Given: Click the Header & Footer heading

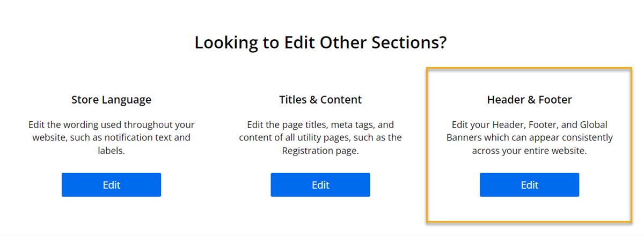Looking at the screenshot, I should click(x=529, y=100).
